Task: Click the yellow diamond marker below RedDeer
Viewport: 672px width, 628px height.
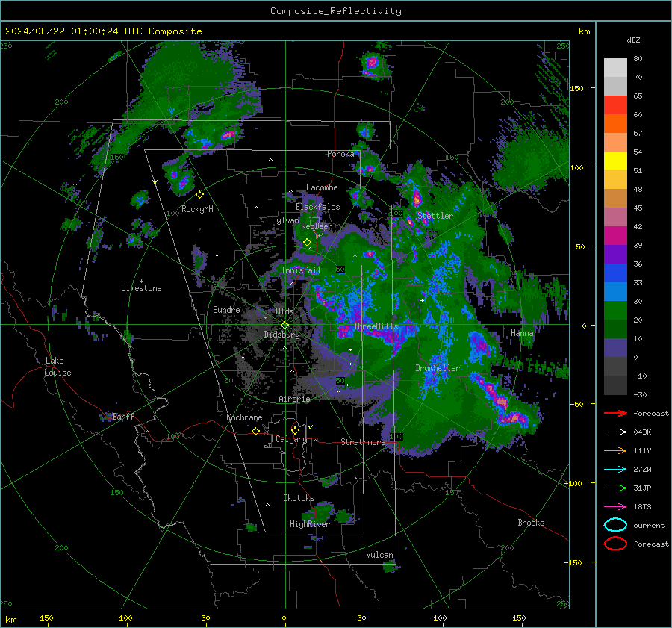Action: pos(307,243)
